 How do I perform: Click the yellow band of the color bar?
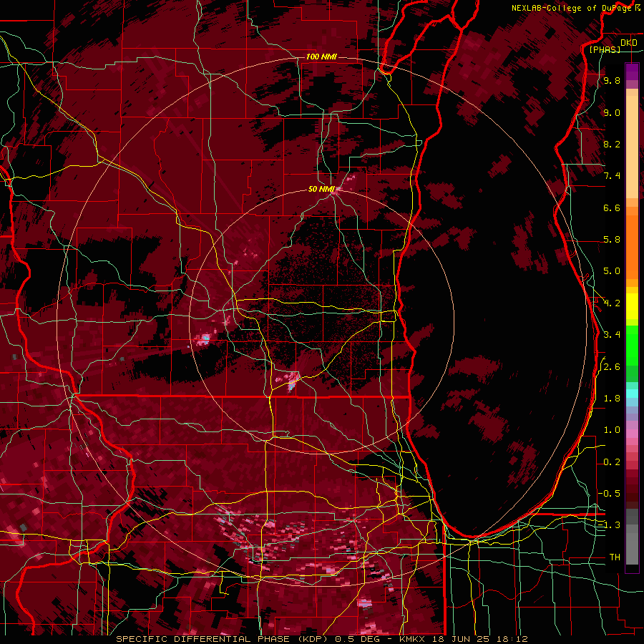(632, 306)
